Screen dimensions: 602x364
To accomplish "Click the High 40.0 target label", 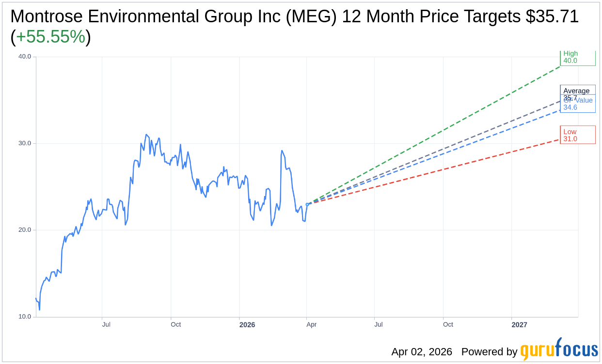I will pyautogui.click(x=577, y=58).
